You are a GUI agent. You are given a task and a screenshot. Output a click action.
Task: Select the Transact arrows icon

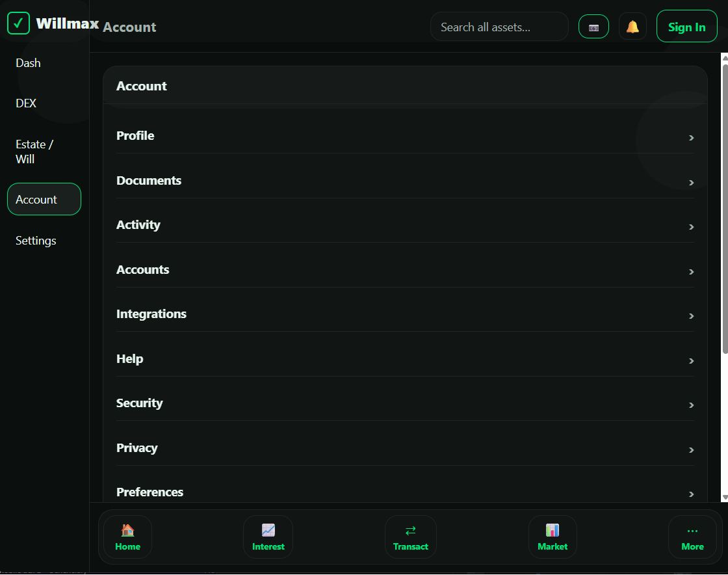click(x=410, y=530)
